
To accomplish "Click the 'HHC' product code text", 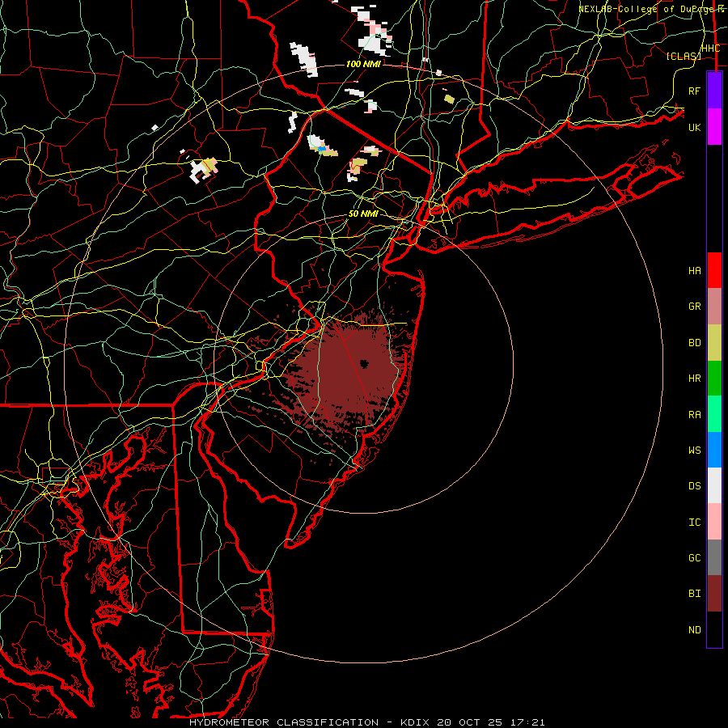I will point(711,49).
